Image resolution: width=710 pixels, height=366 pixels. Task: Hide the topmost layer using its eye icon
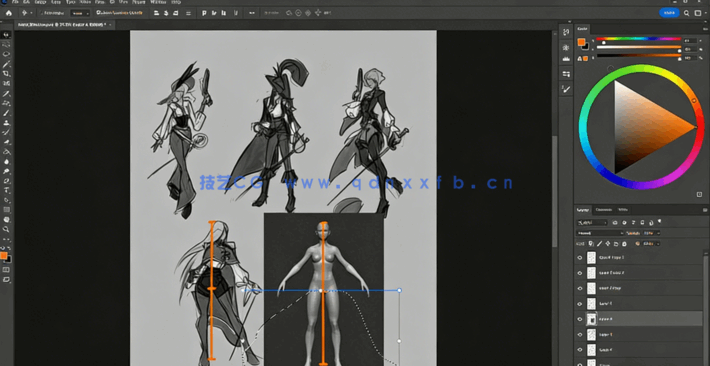pos(580,258)
